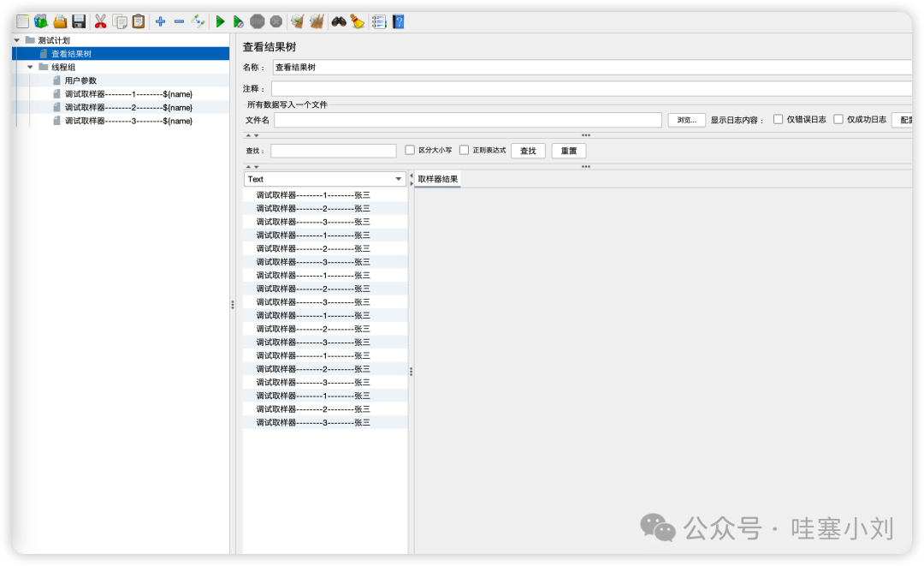Click the Toggle enable/disable icon
This screenshot has height=566, width=924.
pos(198,21)
